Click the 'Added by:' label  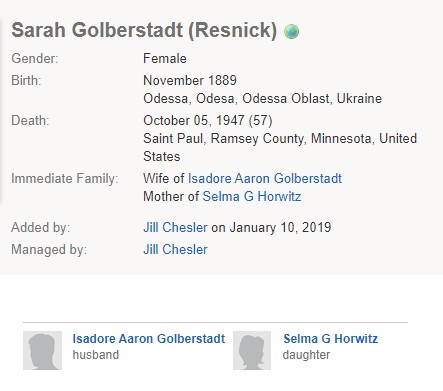click(x=41, y=228)
